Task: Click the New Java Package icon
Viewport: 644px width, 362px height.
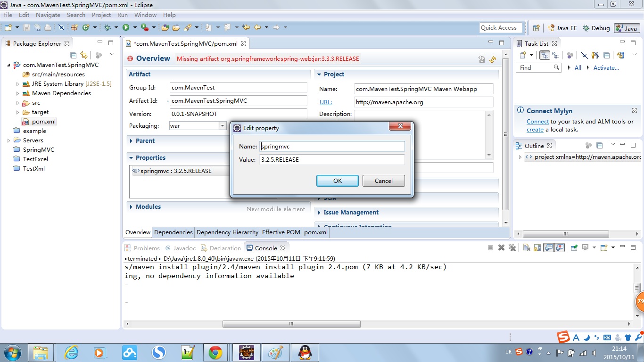Action: [74, 28]
